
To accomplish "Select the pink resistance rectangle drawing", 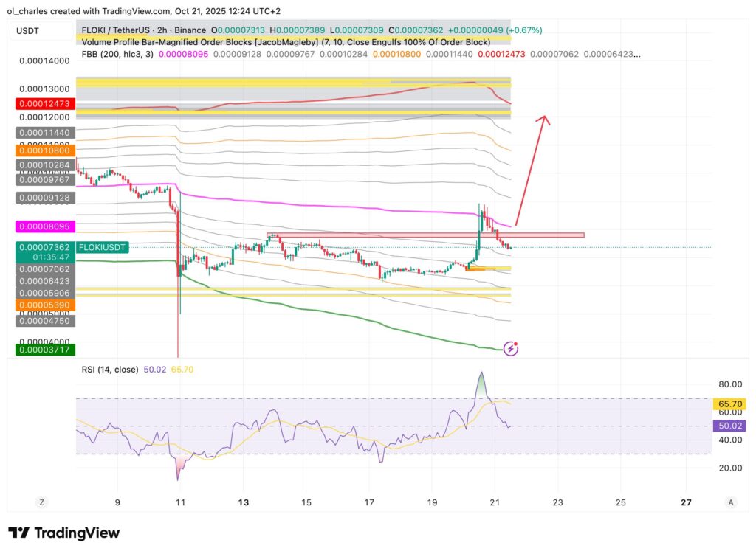I will [425, 235].
